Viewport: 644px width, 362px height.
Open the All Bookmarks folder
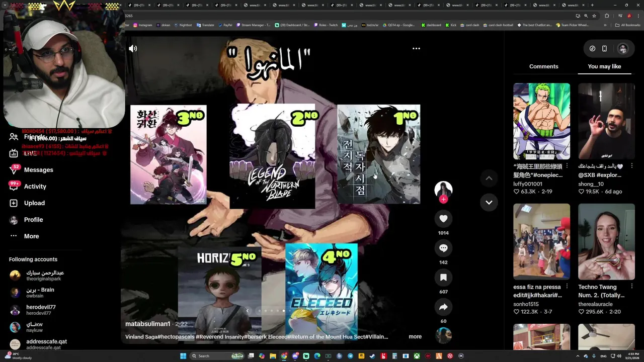click(627, 25)
